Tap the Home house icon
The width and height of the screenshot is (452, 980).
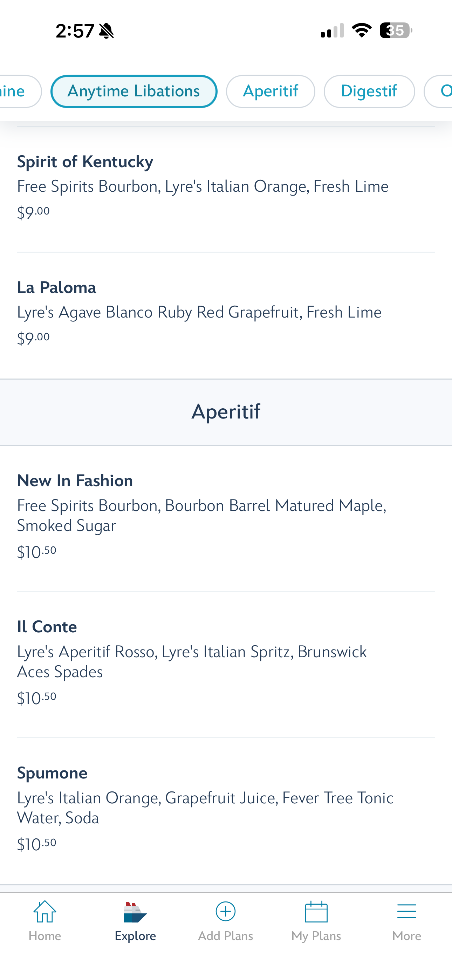pyautogui.click(x=45, y=912)
